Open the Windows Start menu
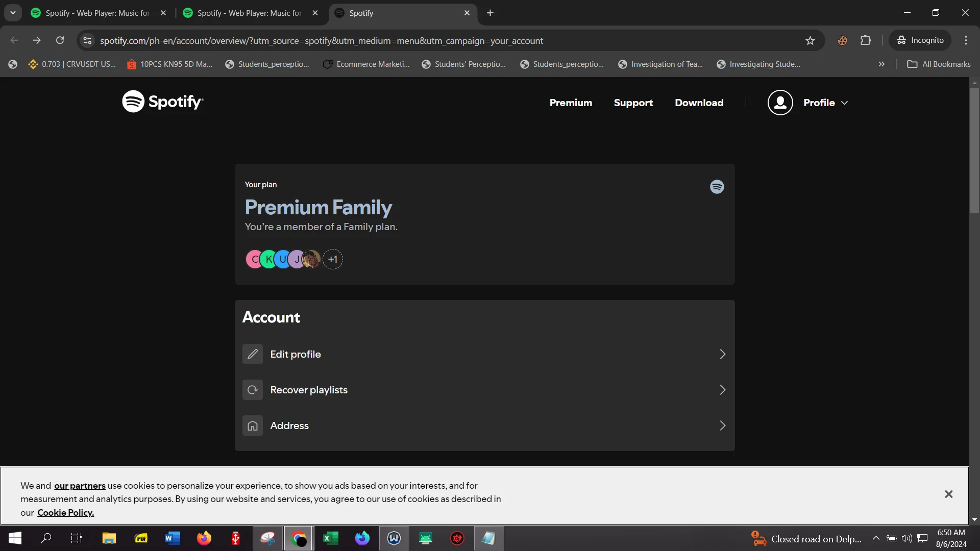 coord(15,538)
